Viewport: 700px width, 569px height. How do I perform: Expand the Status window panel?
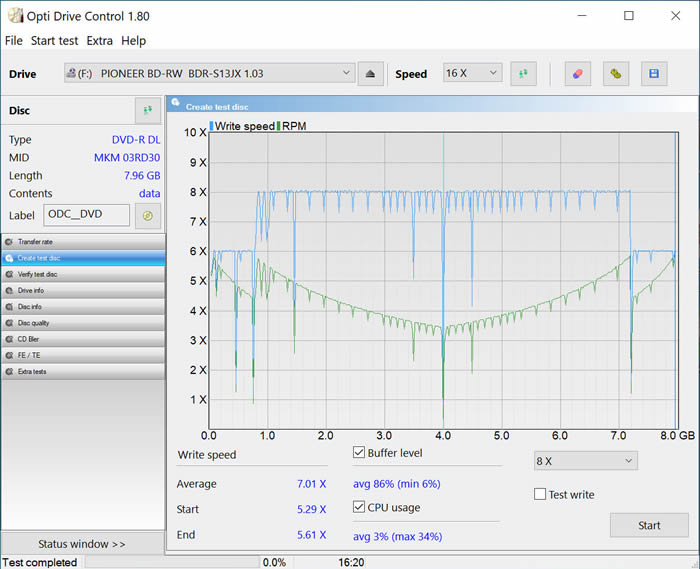pos(82,544)
